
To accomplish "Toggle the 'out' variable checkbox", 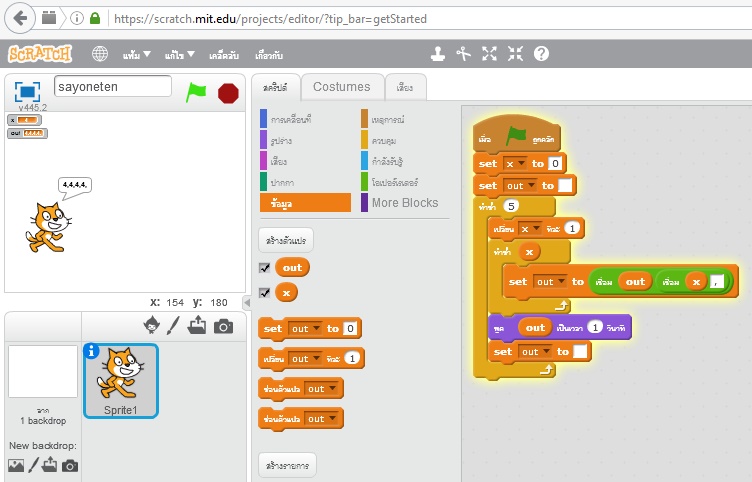I will 264,268.
